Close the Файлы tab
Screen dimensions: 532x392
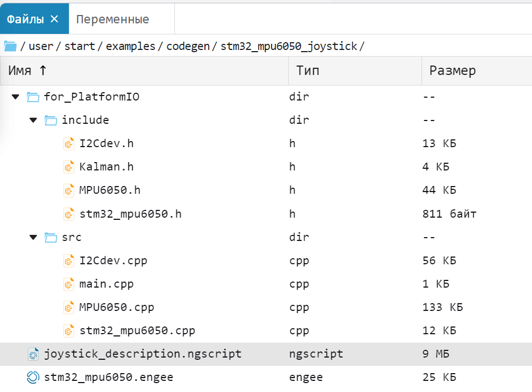point(54,19)
